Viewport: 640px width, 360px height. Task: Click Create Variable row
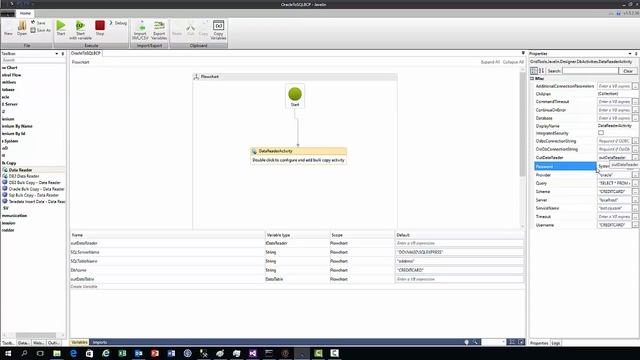point(84,287)
